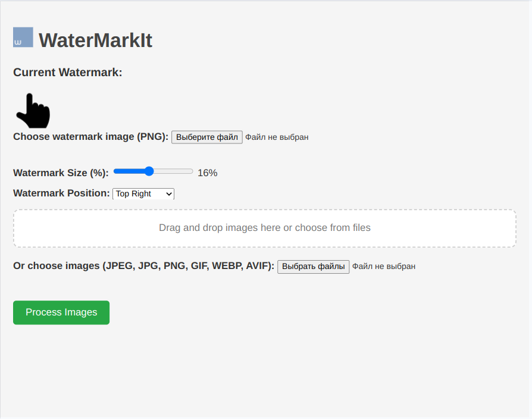The width and height of the screenshot is (532, 419).
Task: Click the WaterMarkIt page title
Action: pos(95,40)
